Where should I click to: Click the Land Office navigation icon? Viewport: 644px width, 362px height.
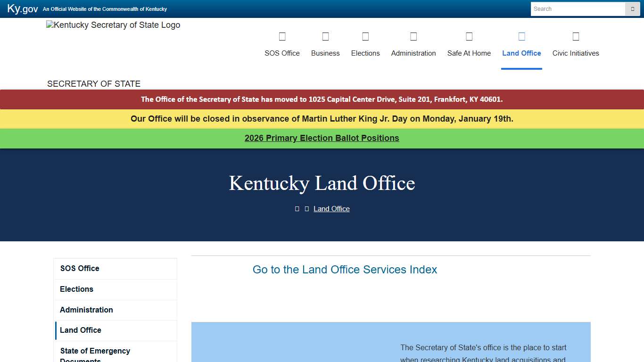(521, 36)
